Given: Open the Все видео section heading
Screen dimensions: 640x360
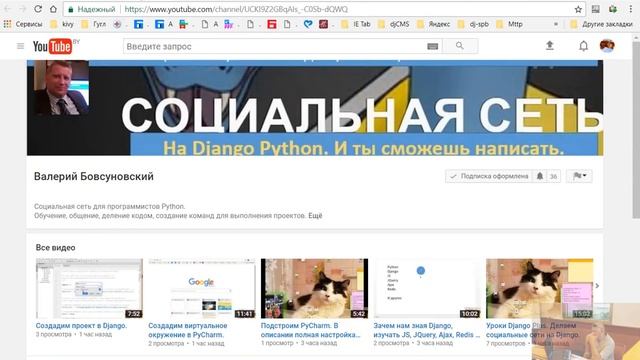Looking at the screenshot, I should click(x=56, y=247).
